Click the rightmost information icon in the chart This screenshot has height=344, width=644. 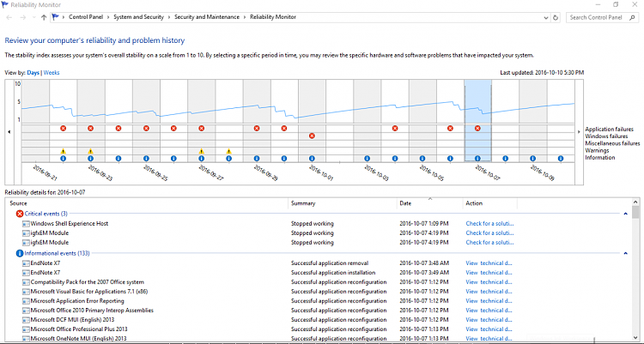(x=562, y=159)
